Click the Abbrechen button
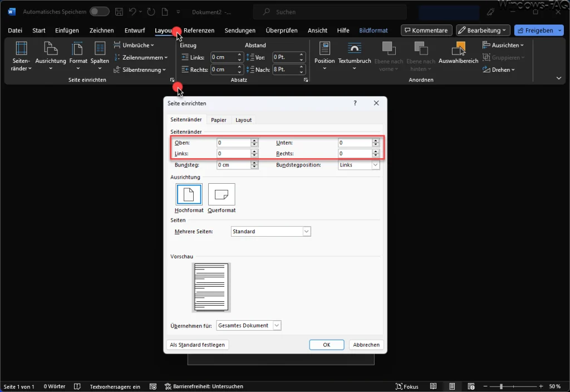Screen dimensions: 570x392 pyautogui.click(x=366, y=345)
